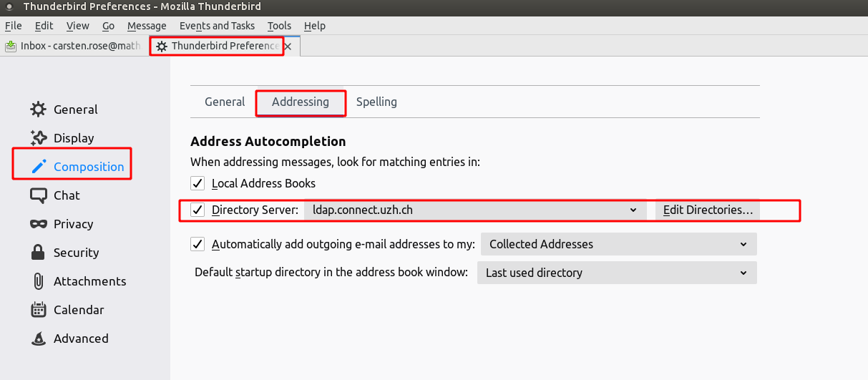Close the Thunderbird Preferences tab
This screenshot has height=380, width=868.
click(x=288, y=47)
